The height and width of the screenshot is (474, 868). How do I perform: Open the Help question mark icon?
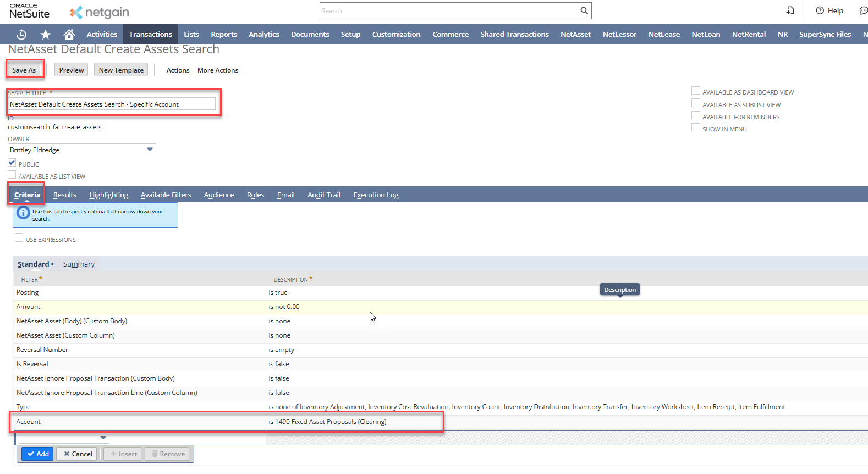click(x=820, y=10)
